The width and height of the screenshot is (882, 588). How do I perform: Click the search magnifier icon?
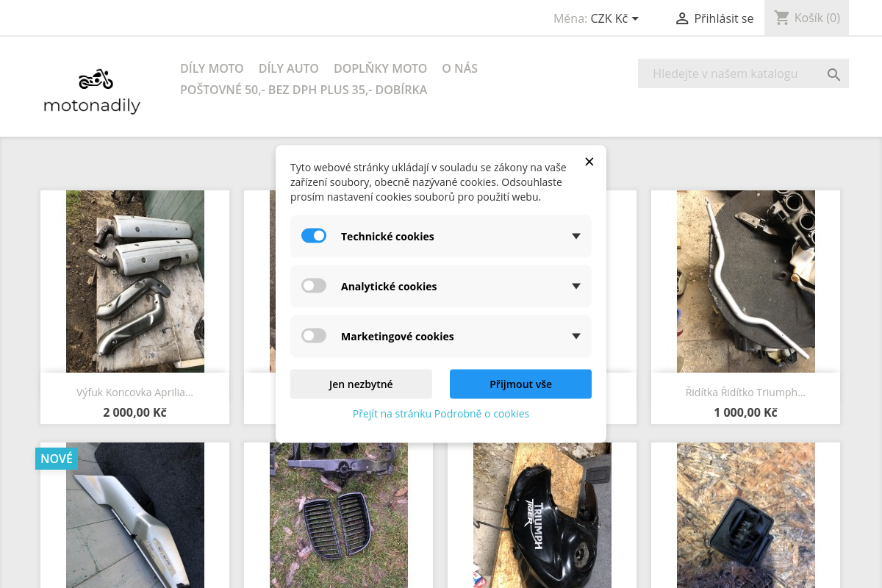click(x=833, y=74)
